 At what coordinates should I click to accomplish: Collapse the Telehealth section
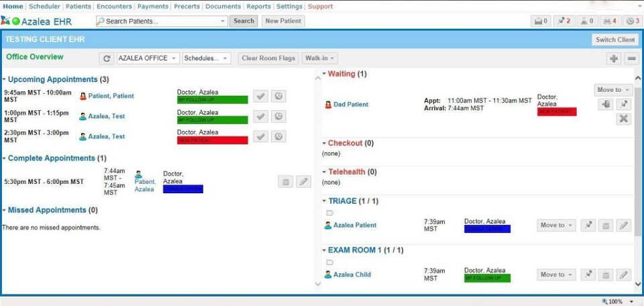click(324, 172)
